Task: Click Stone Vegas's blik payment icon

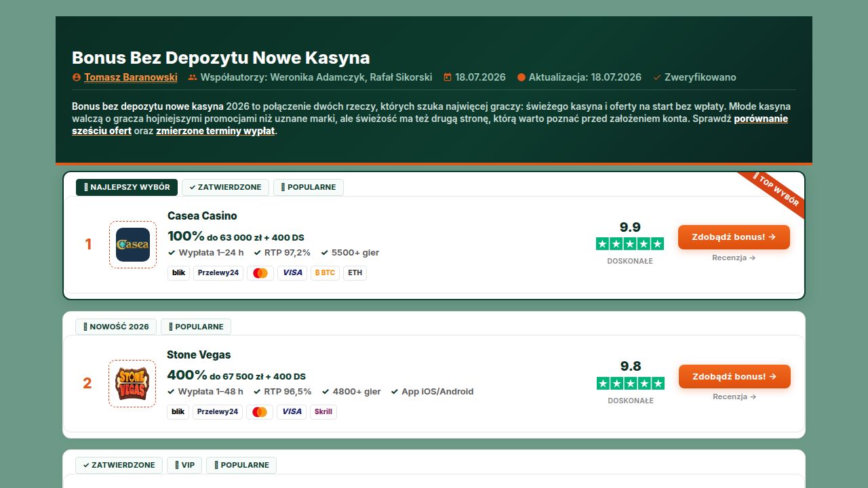Action: tap(178, 412)
